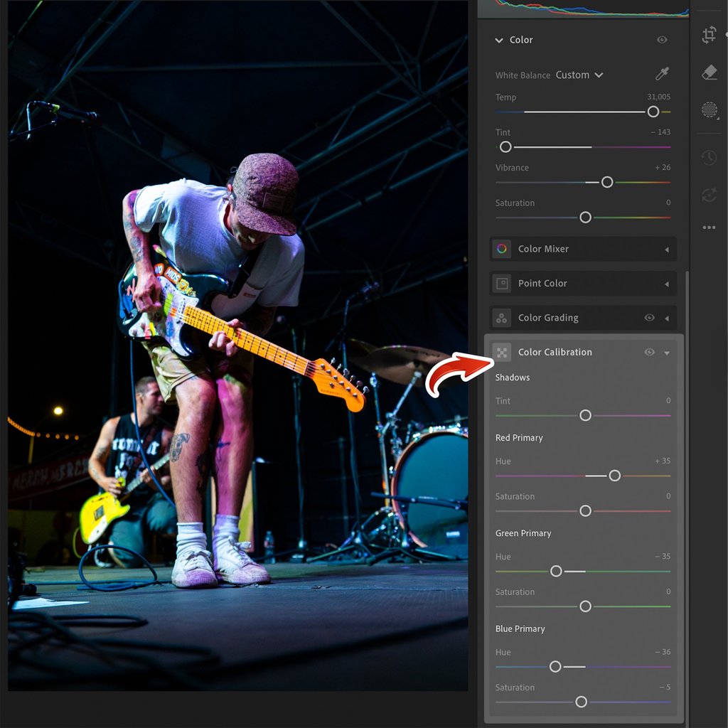
Task: Select the Crop tool
Action: click(708, 34)
